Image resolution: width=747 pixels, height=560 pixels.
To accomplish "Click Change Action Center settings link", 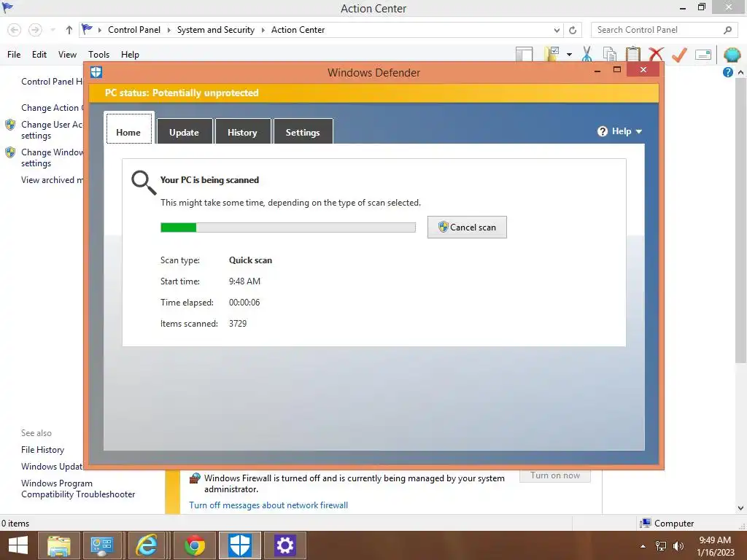I will (52, 108).
